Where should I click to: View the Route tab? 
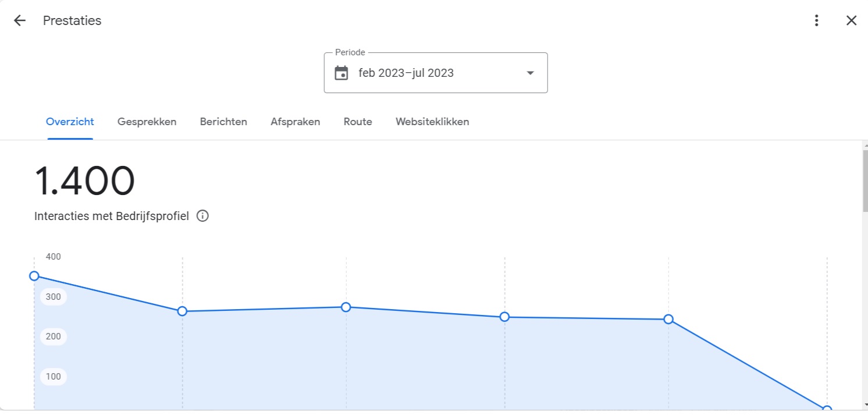pyautogui.click(x=358, y=122)
